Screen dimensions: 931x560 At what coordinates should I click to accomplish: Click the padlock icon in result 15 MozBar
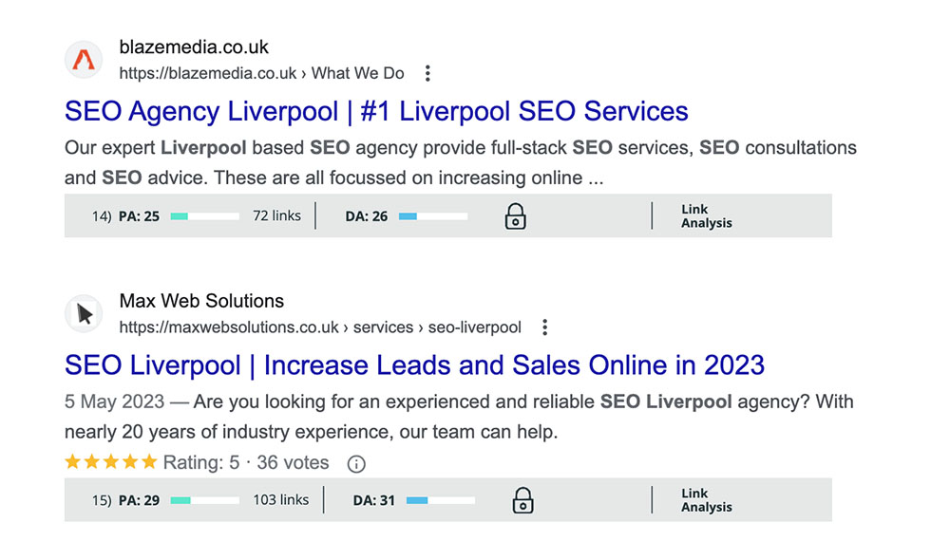[x=523, y=500]
